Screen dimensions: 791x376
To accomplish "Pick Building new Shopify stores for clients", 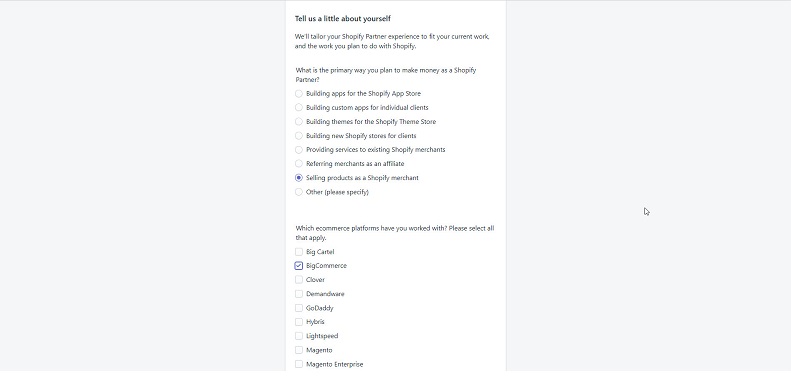I will pyautogui.click(x=299, y=136).
